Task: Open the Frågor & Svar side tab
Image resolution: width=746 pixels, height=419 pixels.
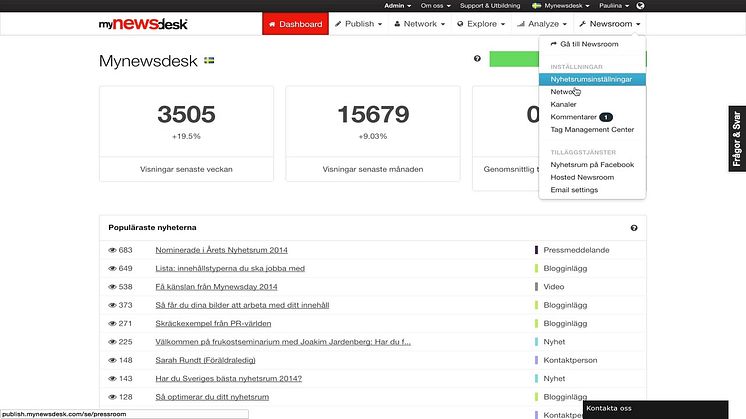Action: [736, 138]
